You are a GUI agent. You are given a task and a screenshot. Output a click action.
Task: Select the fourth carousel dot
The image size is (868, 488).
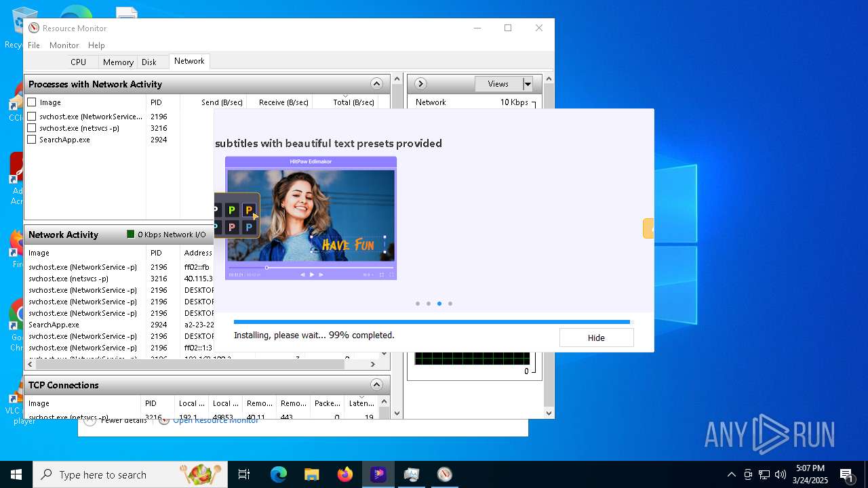coord(450,304)
